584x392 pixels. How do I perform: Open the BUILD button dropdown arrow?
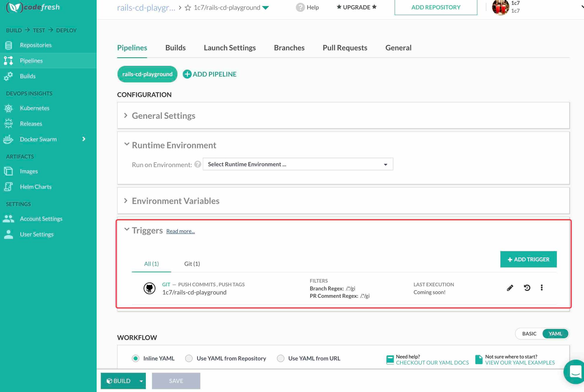(141, 381)
